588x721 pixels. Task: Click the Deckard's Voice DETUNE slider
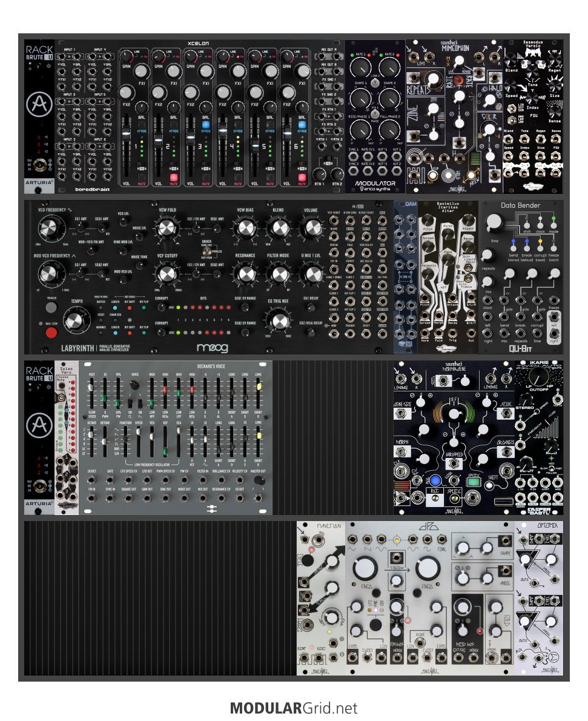105,442
